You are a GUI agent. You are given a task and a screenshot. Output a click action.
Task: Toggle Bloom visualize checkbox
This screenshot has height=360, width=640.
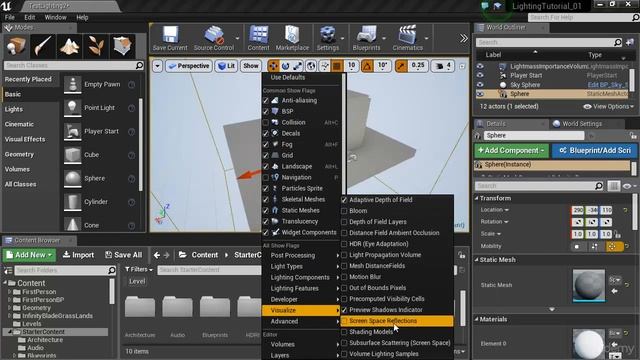[x=344, y=211]
